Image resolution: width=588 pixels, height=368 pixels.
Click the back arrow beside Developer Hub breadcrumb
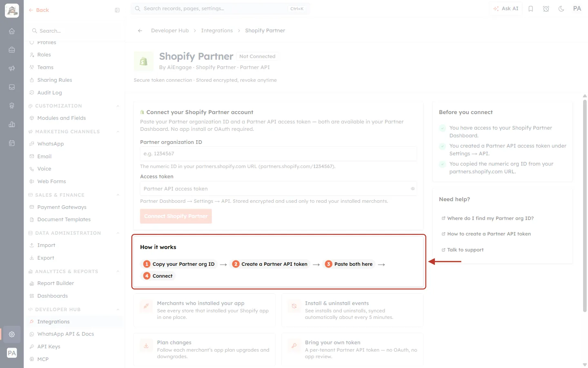click(140, 31)
